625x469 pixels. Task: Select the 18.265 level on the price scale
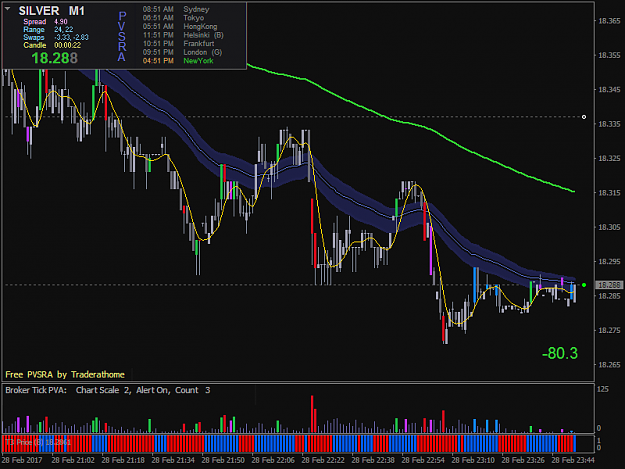click(609, 365)
